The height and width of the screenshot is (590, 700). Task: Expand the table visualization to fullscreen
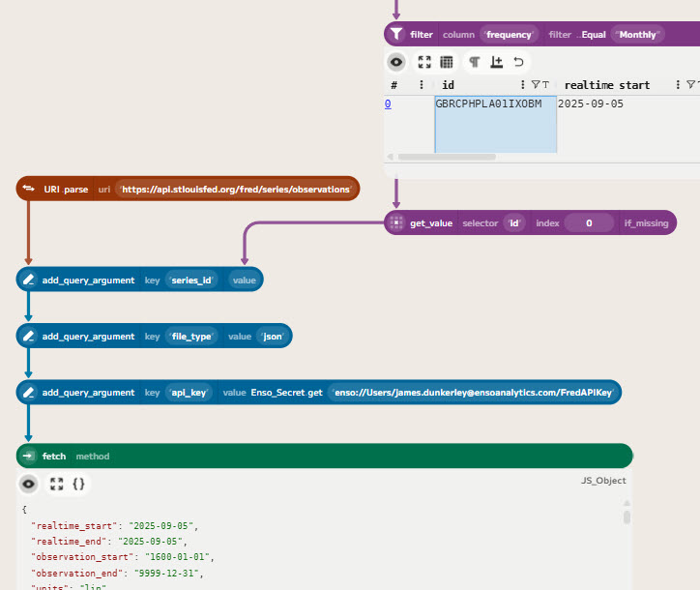click(x=423, y=62)
